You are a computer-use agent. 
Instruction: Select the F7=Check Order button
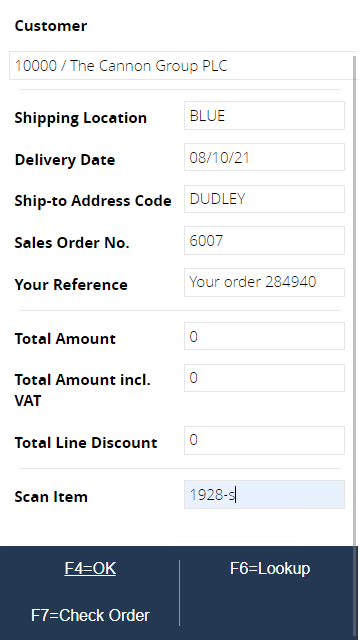(90, 615)
